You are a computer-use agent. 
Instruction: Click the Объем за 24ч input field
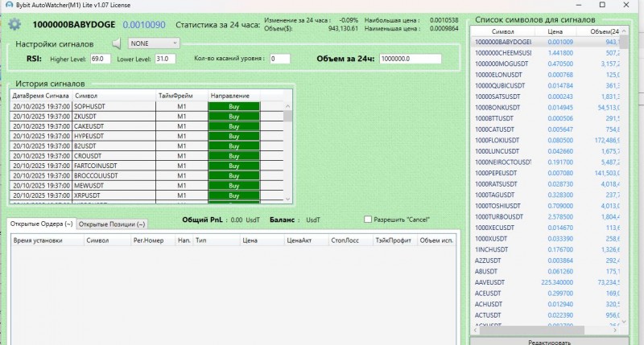pyautogui.click(x=410, y=59)
